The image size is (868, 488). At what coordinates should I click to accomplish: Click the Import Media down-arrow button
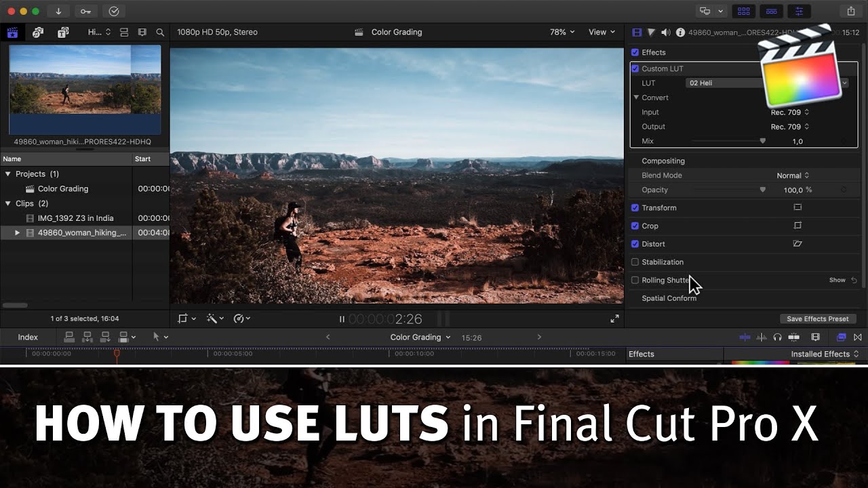point(59,11)
